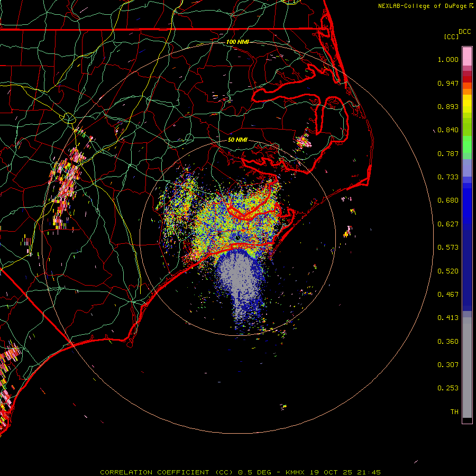Select the 0.360 scale value

448,342
